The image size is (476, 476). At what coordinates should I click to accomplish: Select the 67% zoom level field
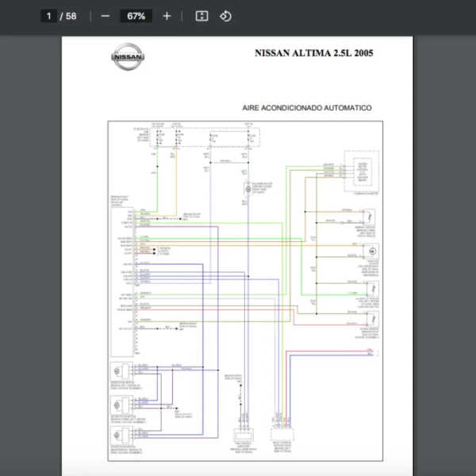tap(136, 16)
